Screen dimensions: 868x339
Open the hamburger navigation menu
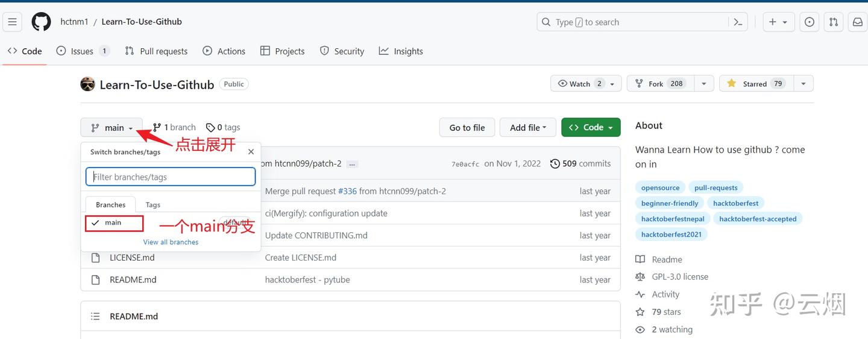[12, 22]
